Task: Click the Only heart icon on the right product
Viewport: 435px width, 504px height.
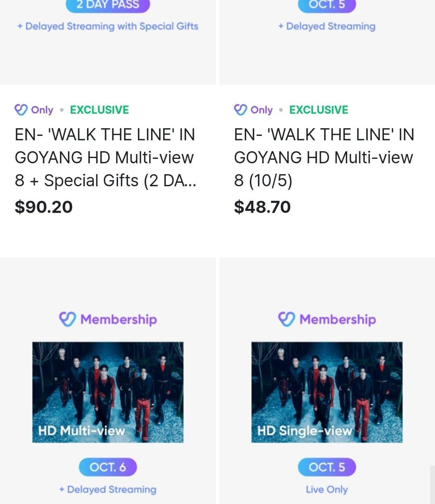Action: click(x=241, y=109)
